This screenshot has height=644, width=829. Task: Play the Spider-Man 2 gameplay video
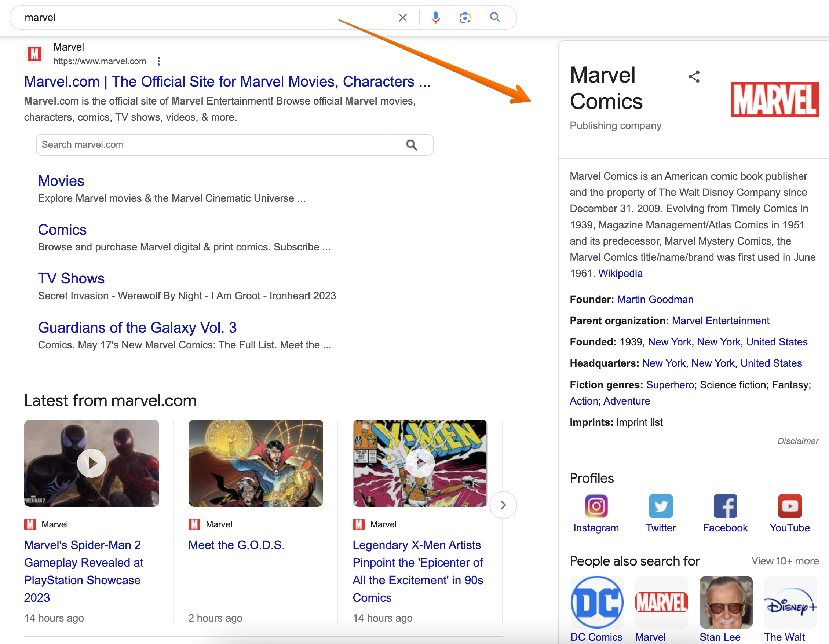91,462
